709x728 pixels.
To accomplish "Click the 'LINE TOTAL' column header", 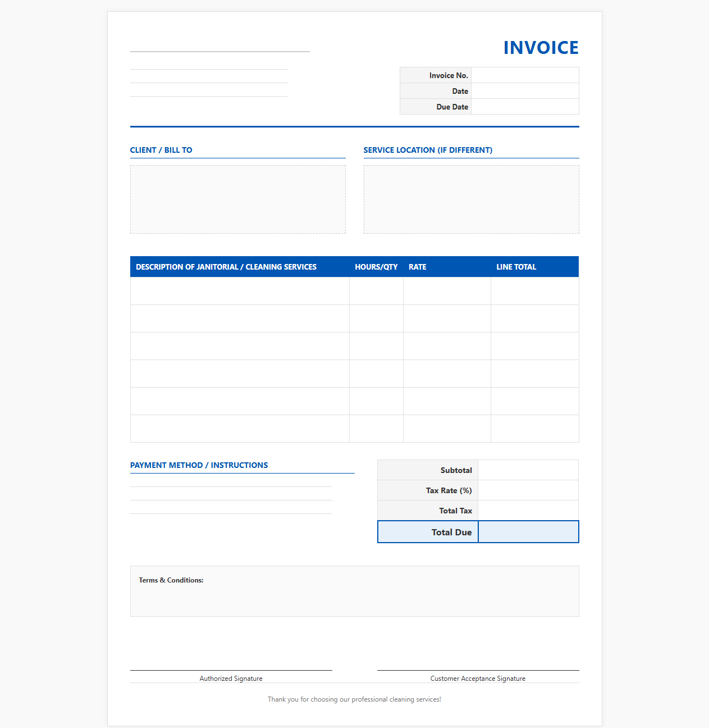I will [x=516, y=267].
